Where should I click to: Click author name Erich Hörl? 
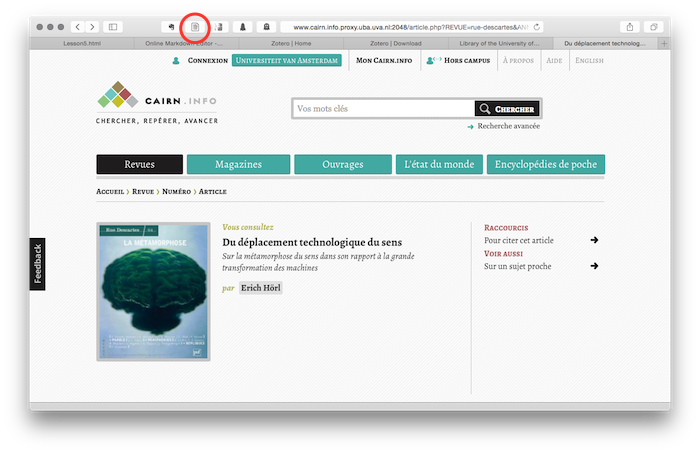tap(260, 288)
